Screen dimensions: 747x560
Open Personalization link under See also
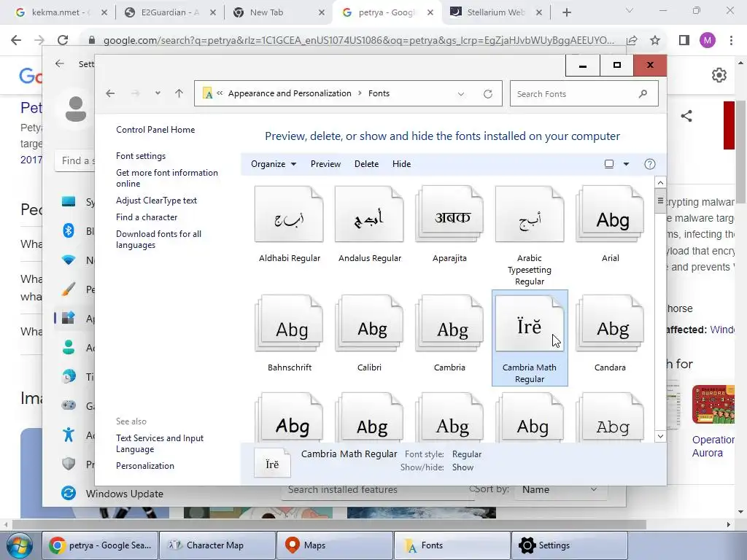click(145, 466)
